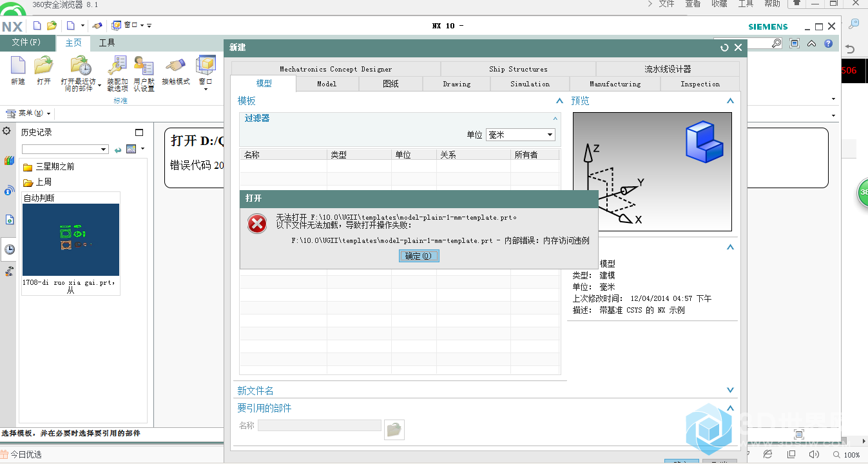Click the 窗口 window icon in the ribbon
Screen dimensions: 868x464
[x=206, y=66]
